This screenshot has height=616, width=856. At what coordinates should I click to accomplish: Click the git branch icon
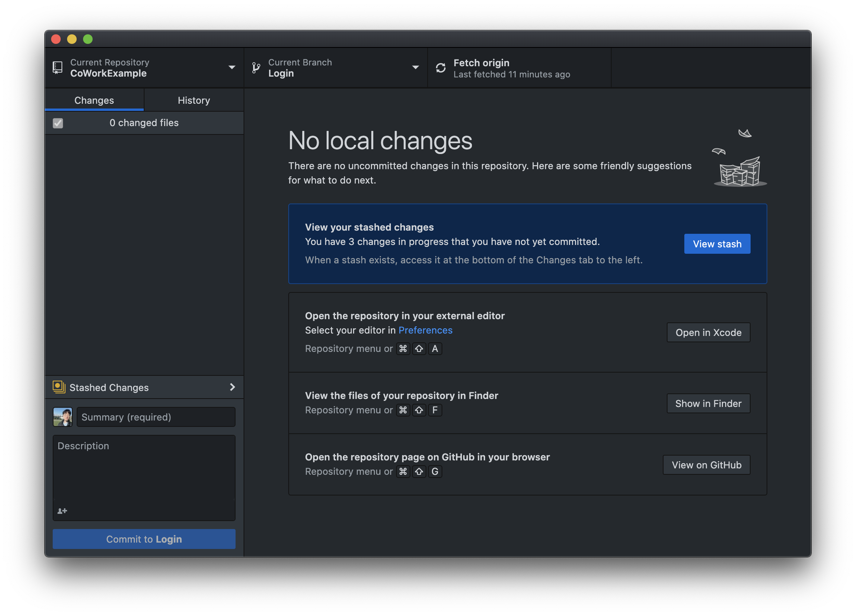[x=256, y=68]
